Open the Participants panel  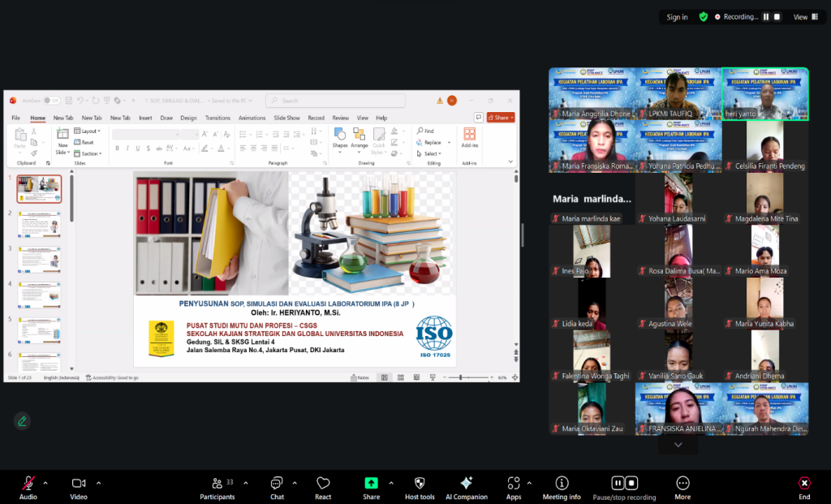coord(217,484)
